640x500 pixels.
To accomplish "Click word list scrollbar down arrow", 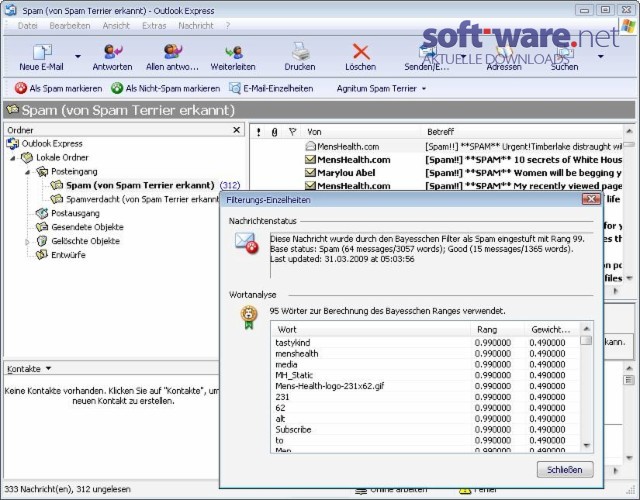I will 587,445.
